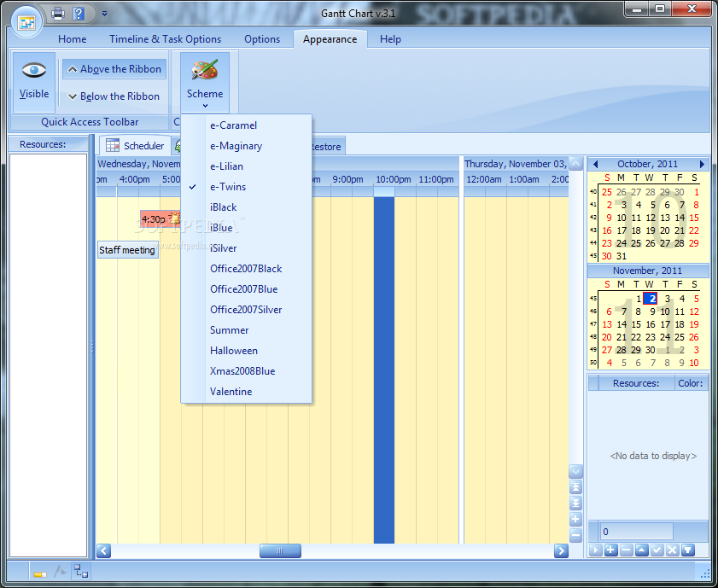Select November 15 in the calendar
718x588 pixels.
(x=636, y=324)
